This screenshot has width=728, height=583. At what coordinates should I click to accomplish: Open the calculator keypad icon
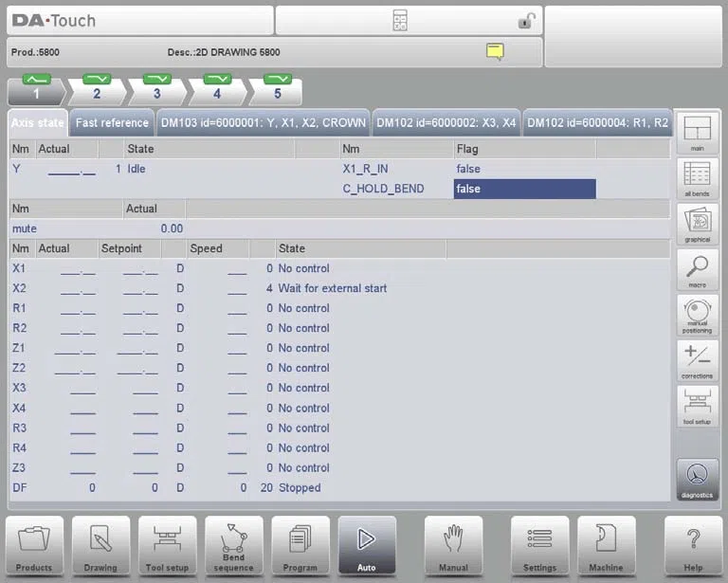tap(400, 21)
